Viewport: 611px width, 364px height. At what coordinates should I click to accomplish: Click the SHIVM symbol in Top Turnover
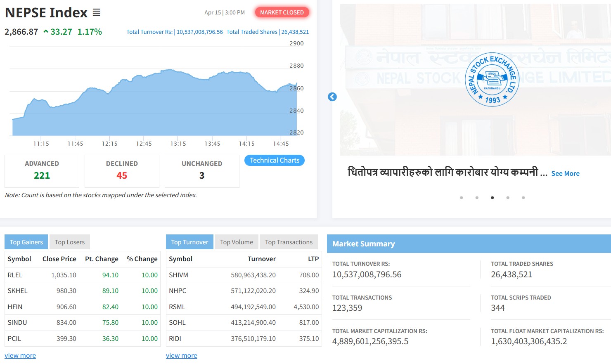click(x=178, y=275)
